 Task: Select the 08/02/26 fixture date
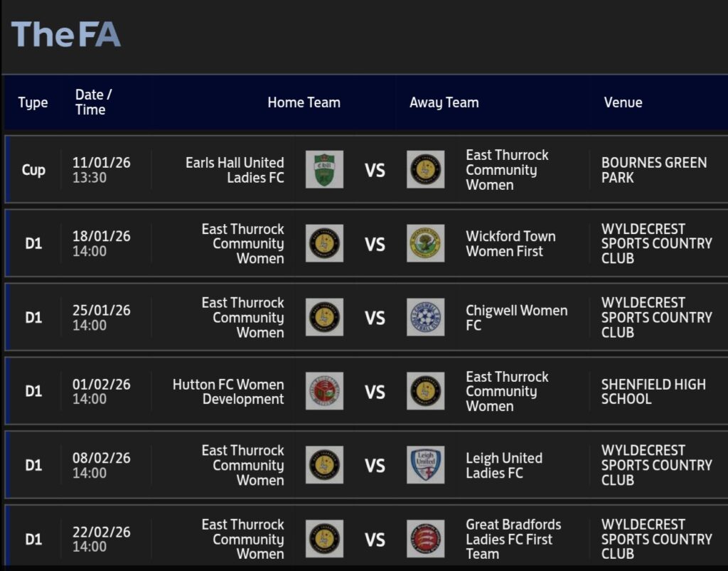pyautogui.click(x=101, y=458)
